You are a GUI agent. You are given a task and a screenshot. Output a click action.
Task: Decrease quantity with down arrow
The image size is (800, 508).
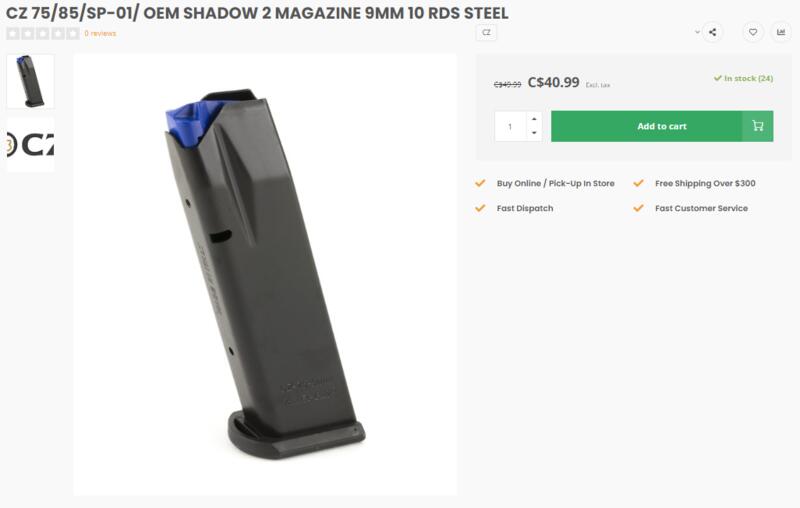(534, 133)
